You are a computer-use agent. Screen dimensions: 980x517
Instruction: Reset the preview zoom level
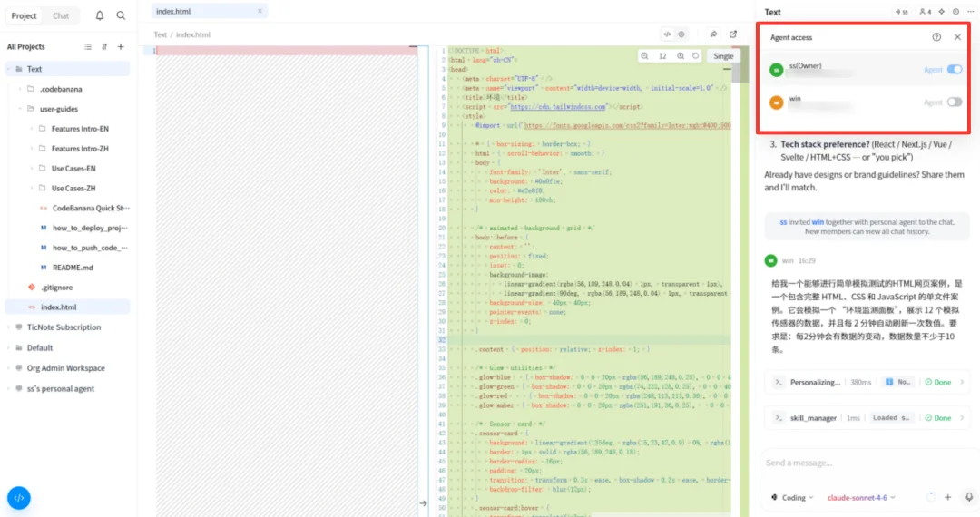(x=696, y=56)
